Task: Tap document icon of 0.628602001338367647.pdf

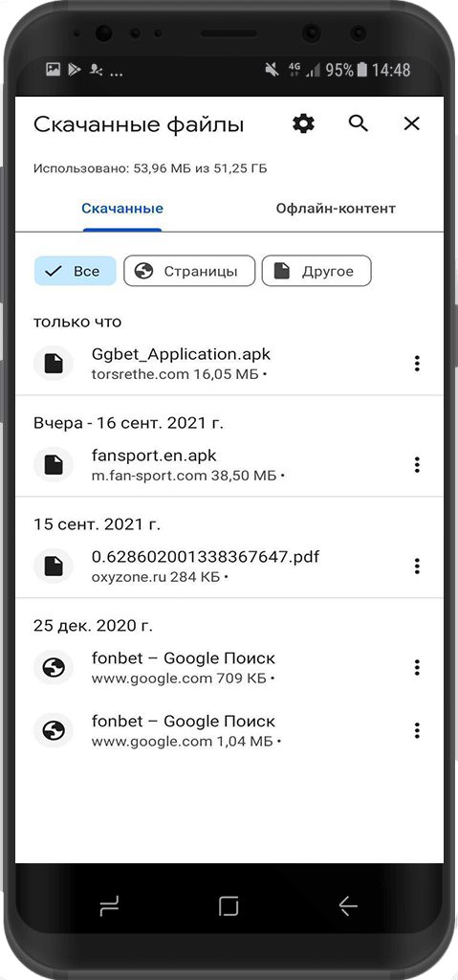Action: [x=54, y=567]
